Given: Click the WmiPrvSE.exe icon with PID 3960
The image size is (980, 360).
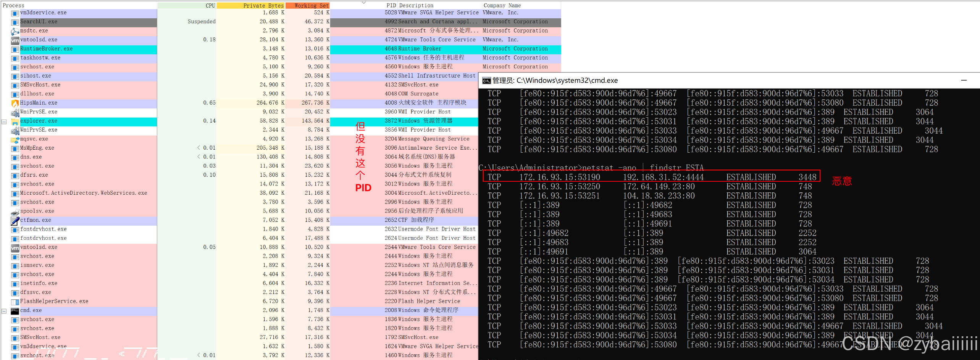Looking at the screenshot, I should [15, 112].
